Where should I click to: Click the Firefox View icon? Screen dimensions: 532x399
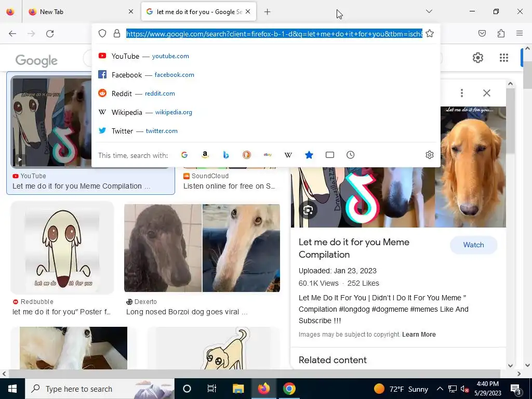pos(10,11)
